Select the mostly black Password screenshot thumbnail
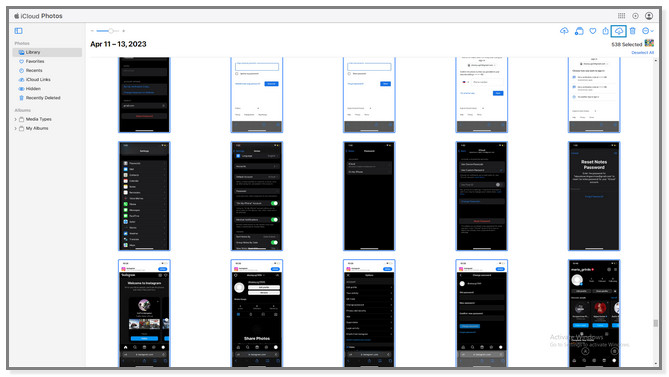 pos(369,196)
